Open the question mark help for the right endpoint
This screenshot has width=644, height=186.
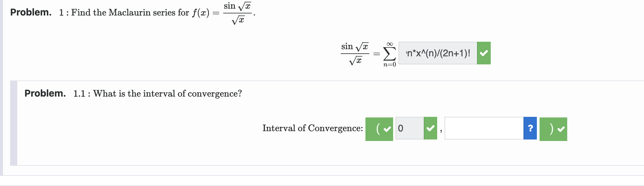pyautogui.click(x=530, y=129)
